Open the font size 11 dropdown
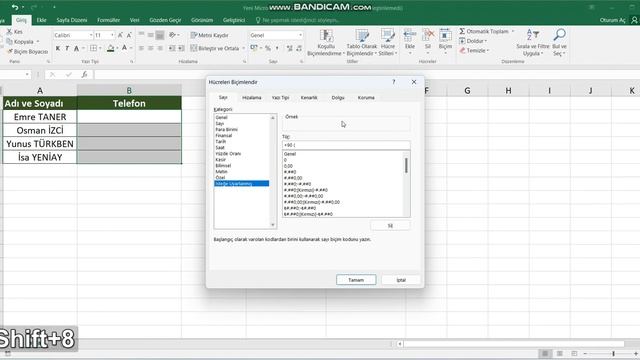Viewport: 640px width, 360px height. click(112, 36)
